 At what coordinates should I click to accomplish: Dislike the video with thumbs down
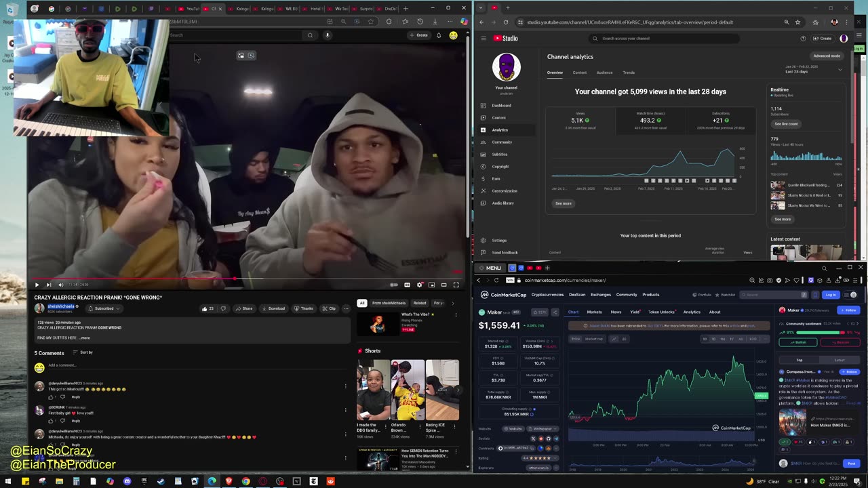pyautogui.click(x=223, y=308)
